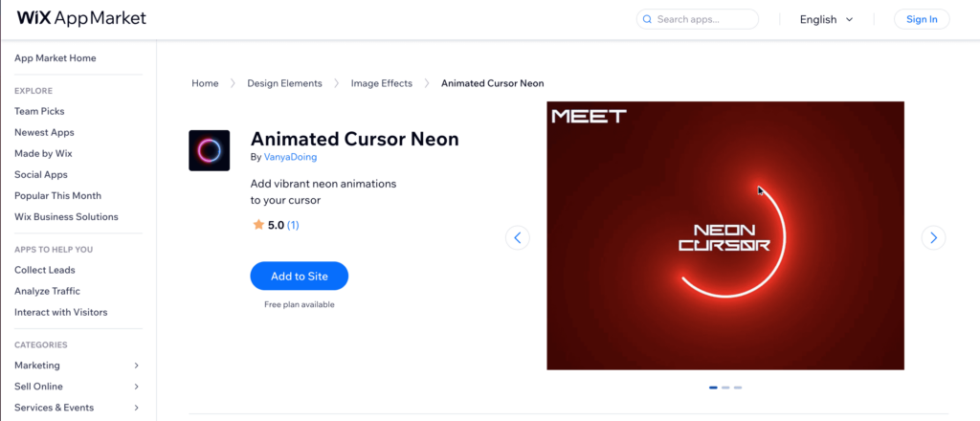Image resolution: width=980 pixels, height=421 pixels.
Task: Expand the Sell Online category
Action: click(78, 387)
